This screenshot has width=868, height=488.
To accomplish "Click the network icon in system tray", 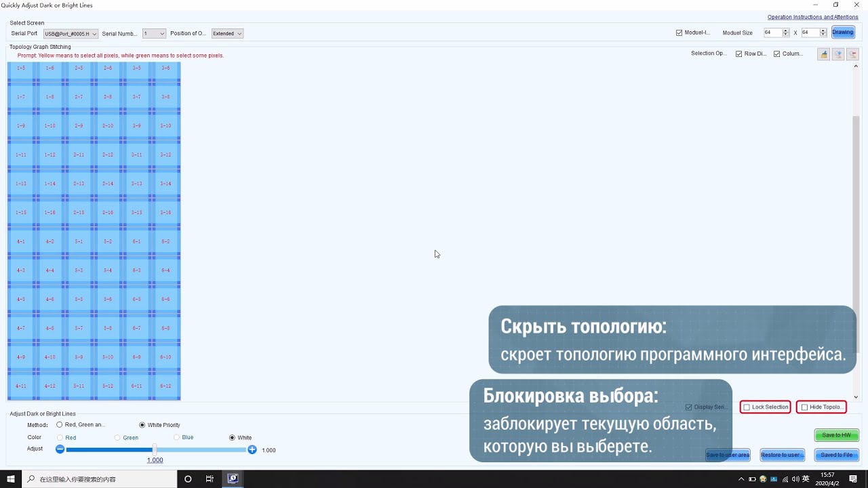I will [785, 479].
